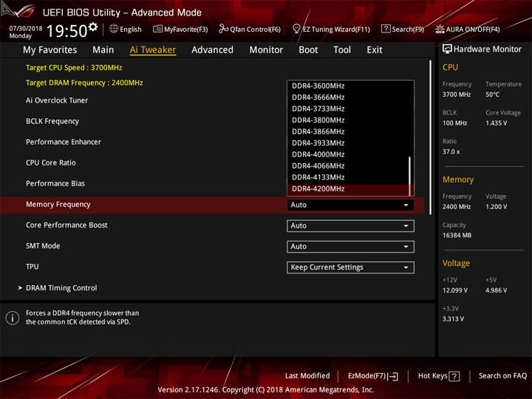Select the Memory Frequency row label
The image size is (532, 399).
point(58,204)
